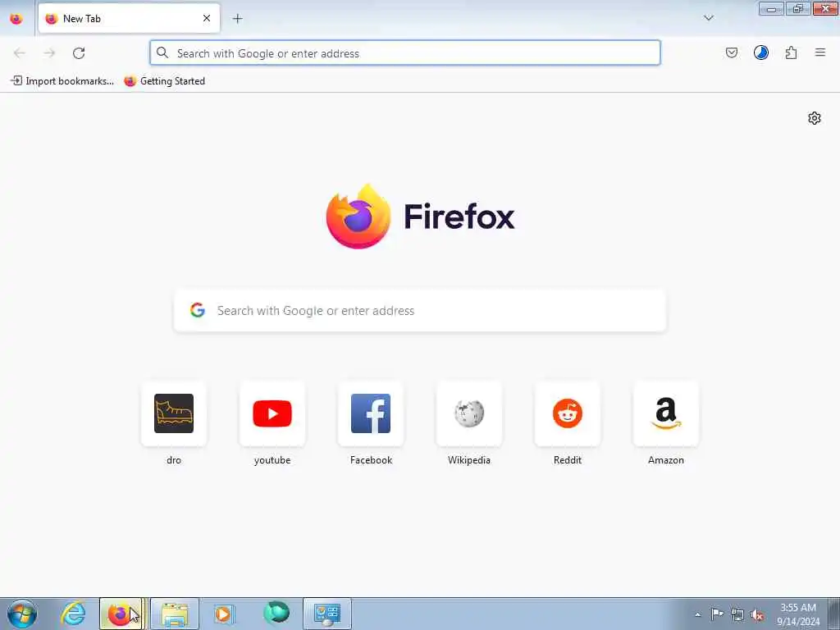The width and height of the screenshot is (840, 630).
Task: Open Action Center flag tray icon
Action: click(x=717, y=614)
